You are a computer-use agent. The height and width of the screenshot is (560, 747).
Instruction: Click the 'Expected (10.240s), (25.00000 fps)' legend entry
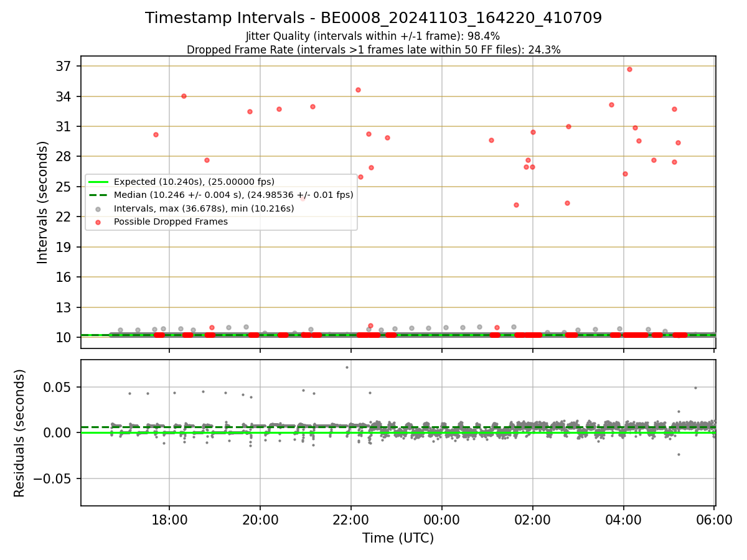tap(194, 182)
